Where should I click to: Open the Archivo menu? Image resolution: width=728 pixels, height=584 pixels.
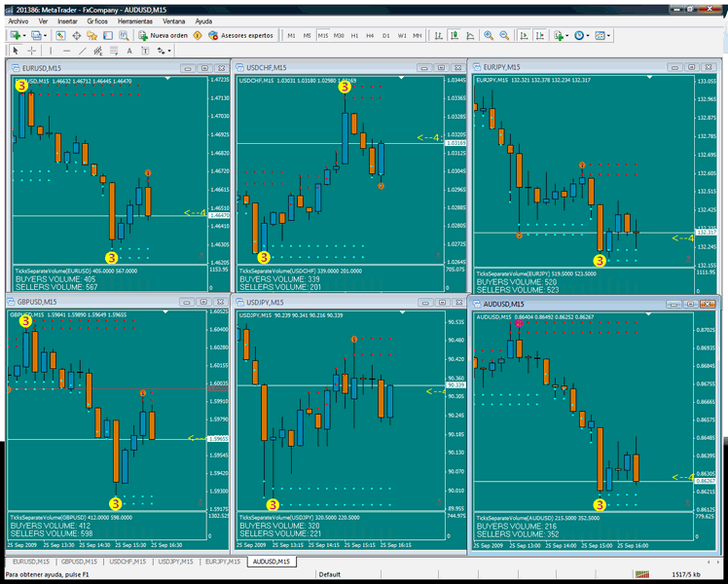18,20
